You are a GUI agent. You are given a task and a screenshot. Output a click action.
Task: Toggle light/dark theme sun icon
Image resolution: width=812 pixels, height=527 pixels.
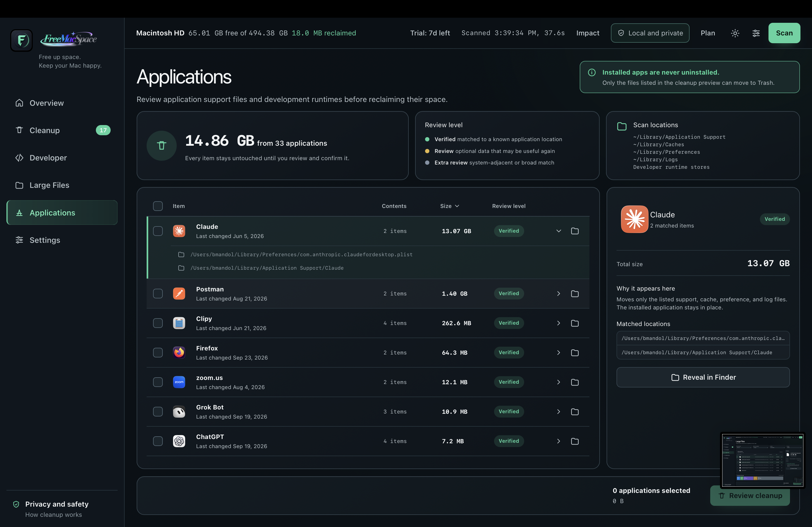pyautogui.click(x=735, y=33)
